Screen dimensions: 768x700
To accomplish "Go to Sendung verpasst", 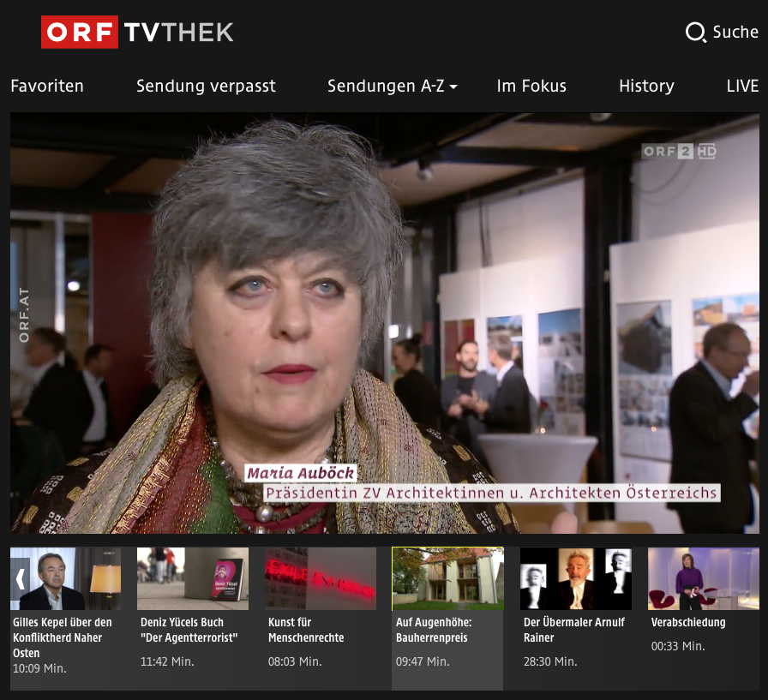I will pos(206,86).
